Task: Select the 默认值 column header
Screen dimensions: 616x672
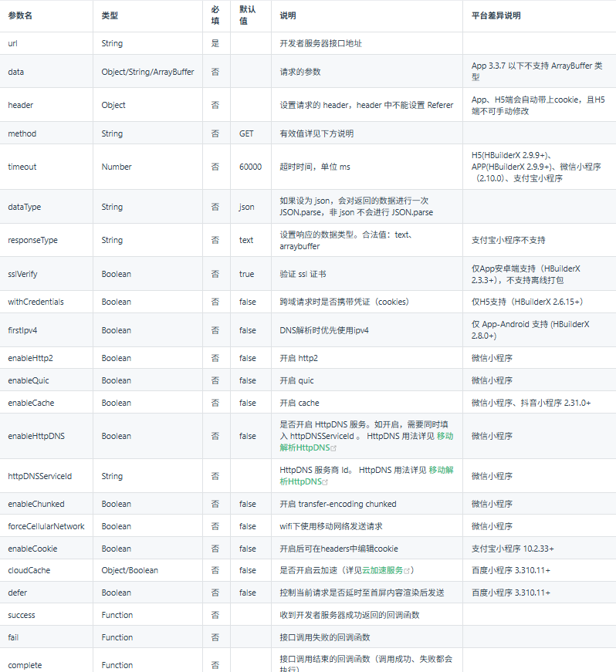Action: point(247,15)
